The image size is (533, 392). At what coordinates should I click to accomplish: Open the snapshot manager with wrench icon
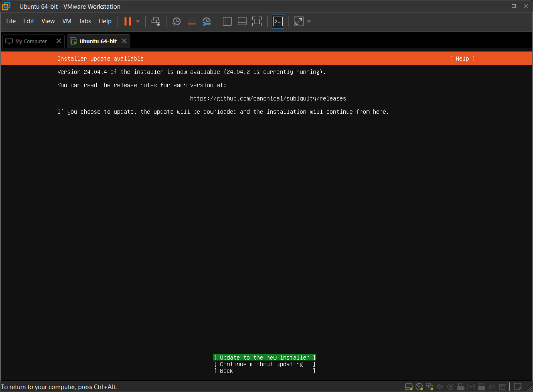206,22
